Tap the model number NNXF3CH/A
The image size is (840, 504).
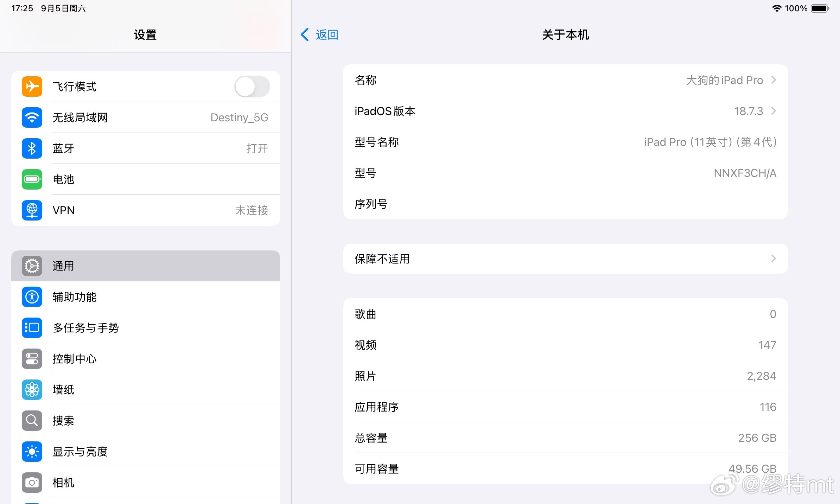point(745,173)
